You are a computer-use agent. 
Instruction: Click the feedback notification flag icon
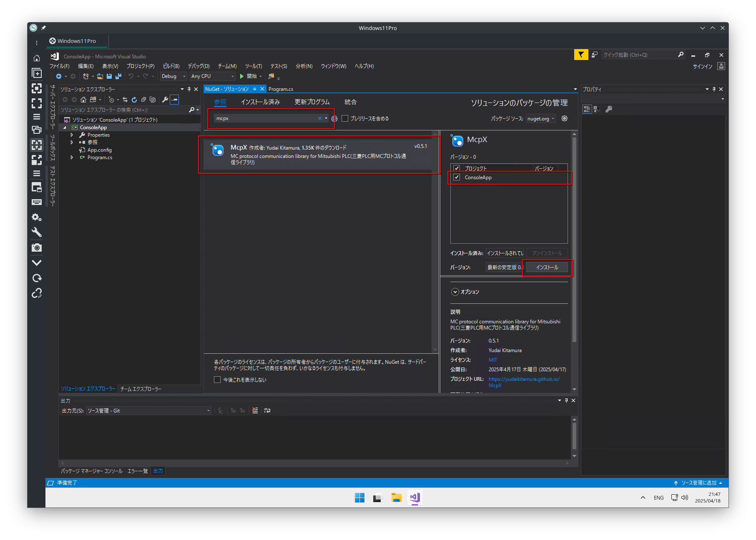(581, 55)
